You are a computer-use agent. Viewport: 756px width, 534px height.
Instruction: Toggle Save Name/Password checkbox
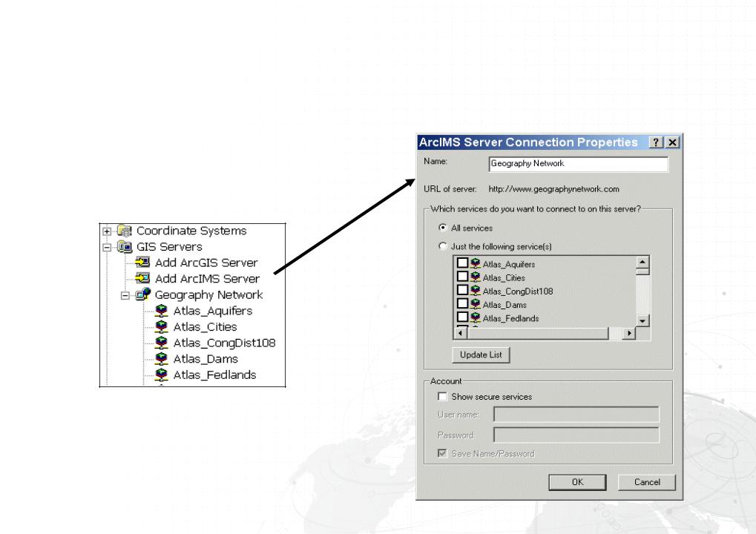pyautogui.click(x=442, y=453)
